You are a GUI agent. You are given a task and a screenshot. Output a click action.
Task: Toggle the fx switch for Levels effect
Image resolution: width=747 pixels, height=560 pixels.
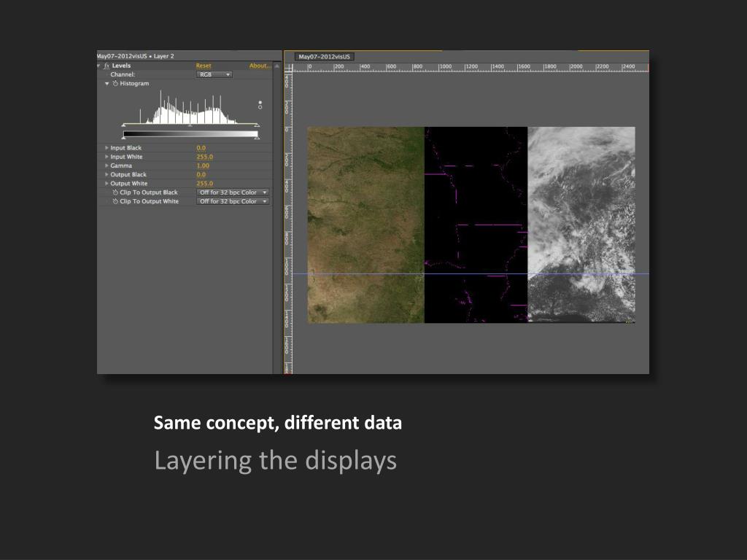(107, 66)
